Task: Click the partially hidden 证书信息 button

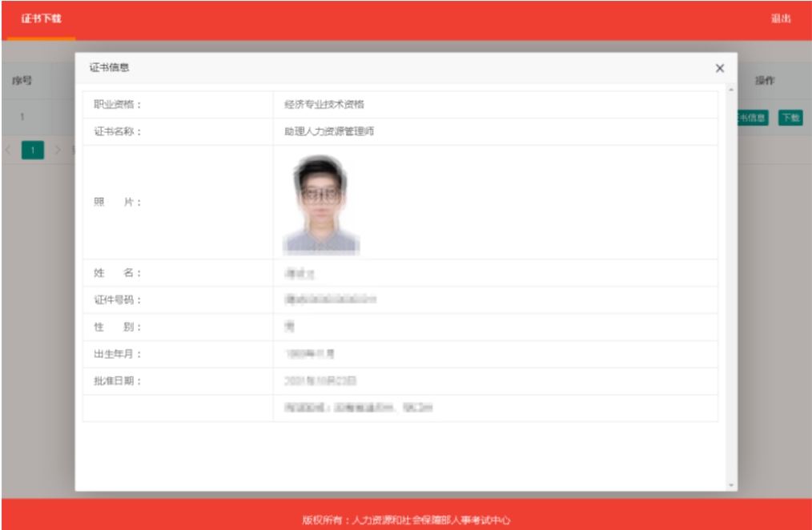Action: click(752, 118)
